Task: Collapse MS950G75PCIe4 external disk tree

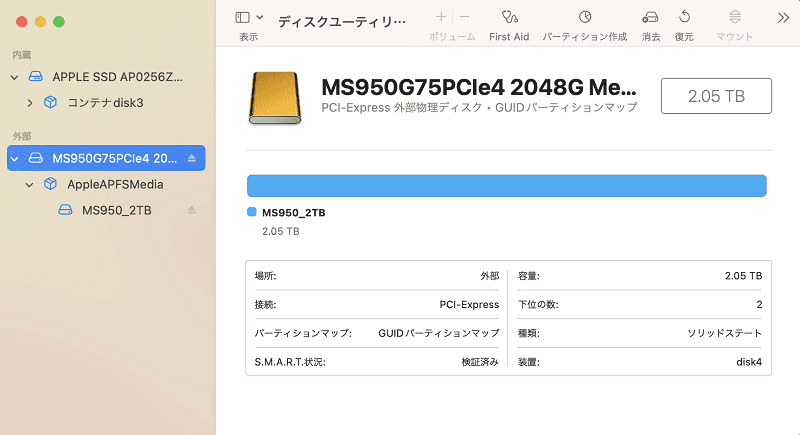Action: tap(15, 159)
